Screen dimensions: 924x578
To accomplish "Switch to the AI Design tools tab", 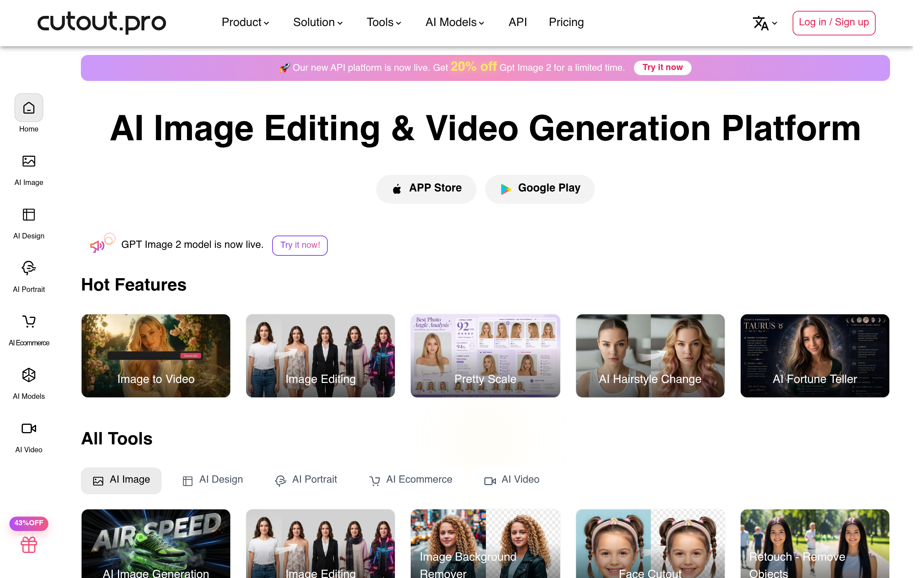I will (x=213, y=480).
